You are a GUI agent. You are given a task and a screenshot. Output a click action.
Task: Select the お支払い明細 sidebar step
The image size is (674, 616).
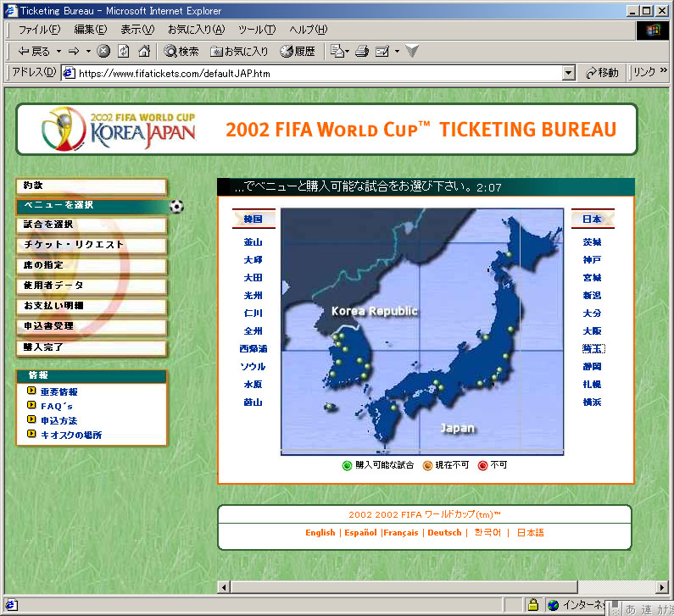pyautogui.click(x=91, y=306)
